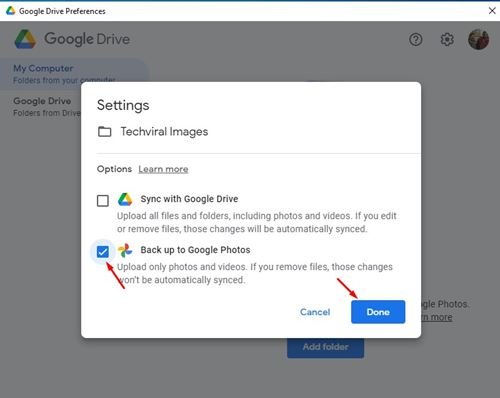Image resolution: width=500 pixels, height=398 pixels.
Task: Click the Google Drive triangle icon in options
Action: [x=125, y=199]
